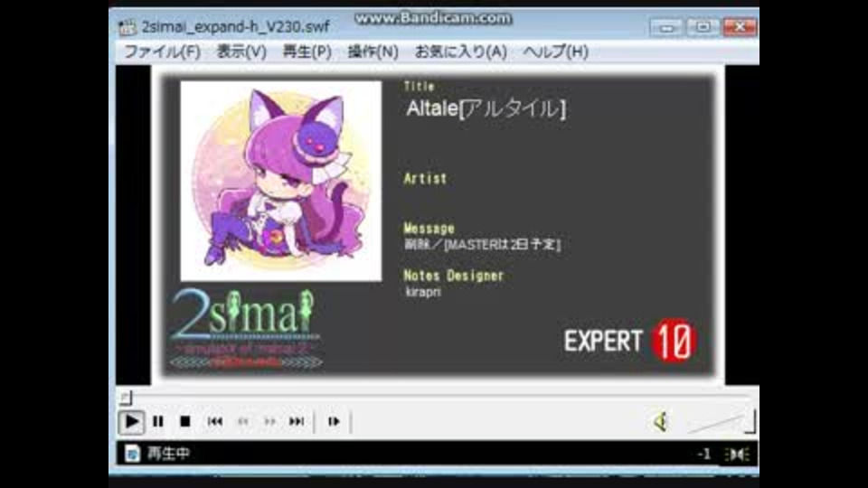Rewind with the double-left arrow button
The image size is (868, 488).
pos(242,422)
